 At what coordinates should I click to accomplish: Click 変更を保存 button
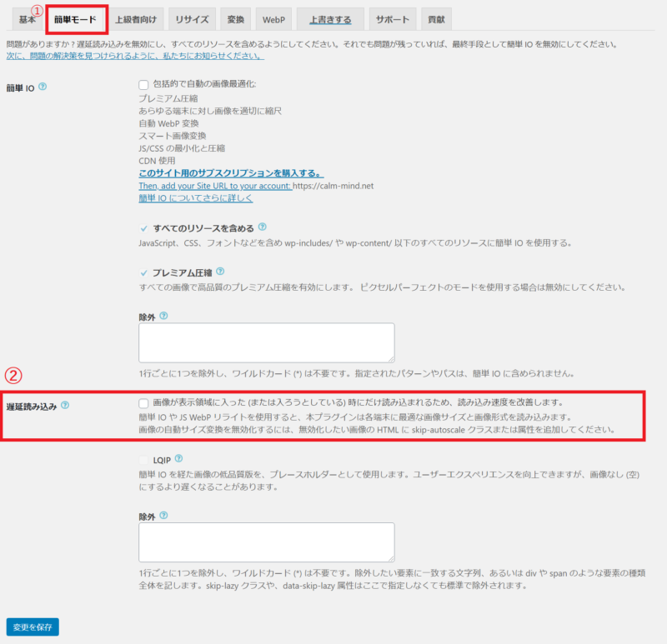pyautogui.click(x=33, y=627)
